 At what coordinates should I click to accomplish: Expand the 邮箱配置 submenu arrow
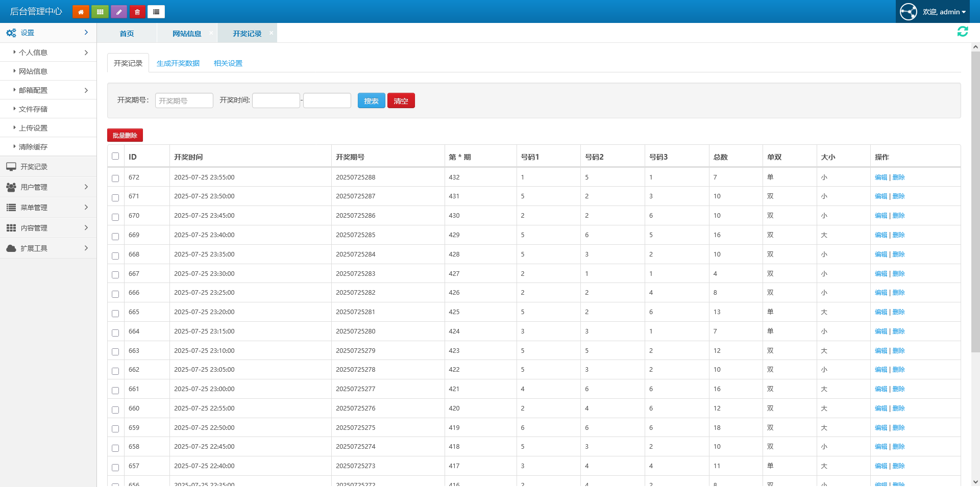(86, 90)
